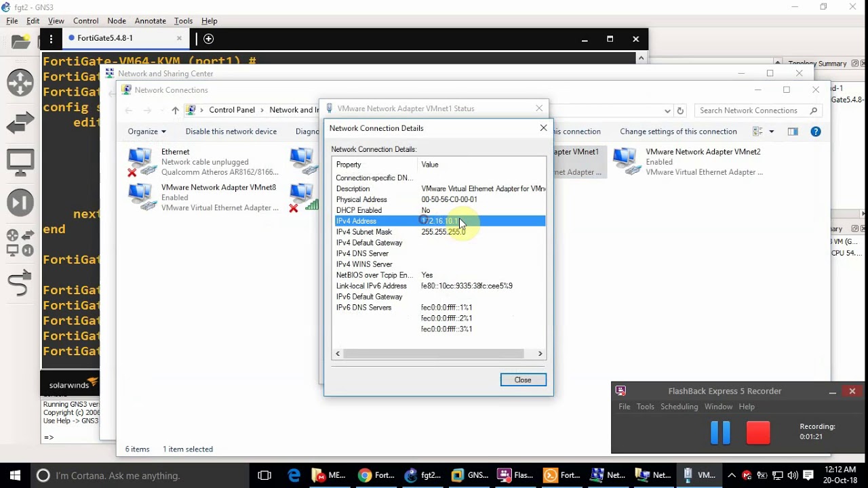The image size is (868, 488).
Task: Browse security devices in GNS3 toolbar
Action: (20, 202)
